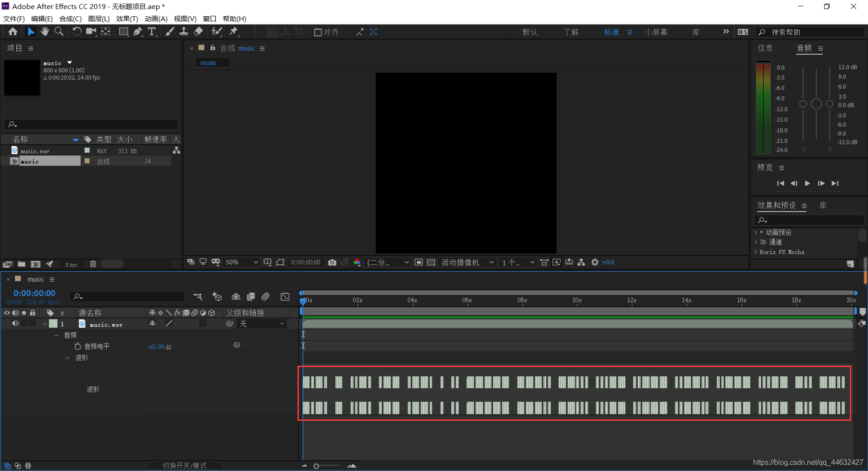
Task: Open the 效果(T) menu
Action: pos(127,19)
